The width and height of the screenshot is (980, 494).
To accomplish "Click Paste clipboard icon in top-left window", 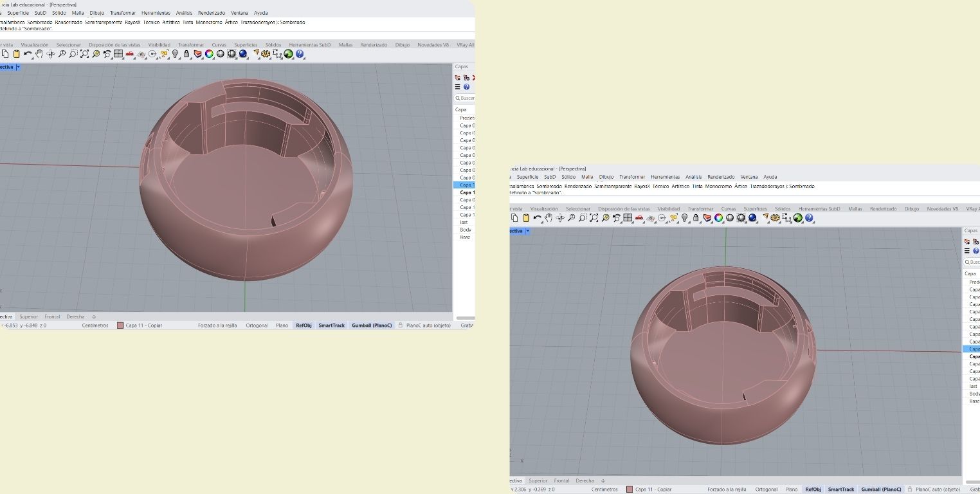I will point(16,54).
